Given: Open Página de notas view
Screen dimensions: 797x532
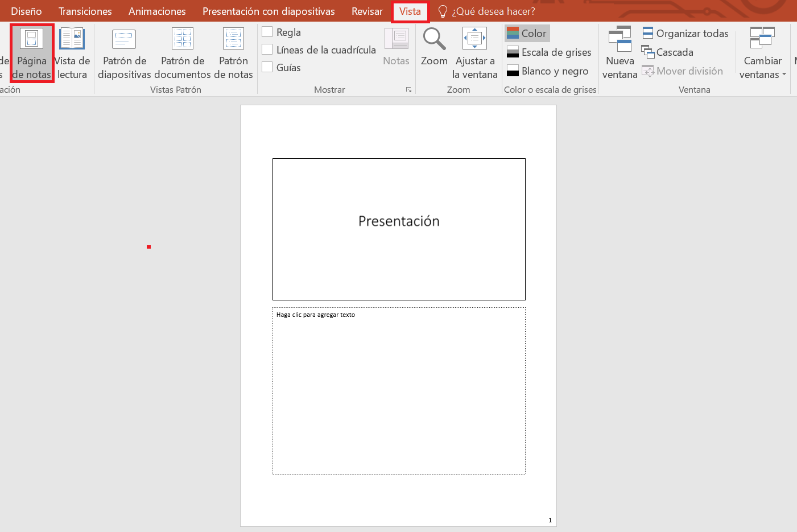Looking at the screenshot, I should coord(32,53).
